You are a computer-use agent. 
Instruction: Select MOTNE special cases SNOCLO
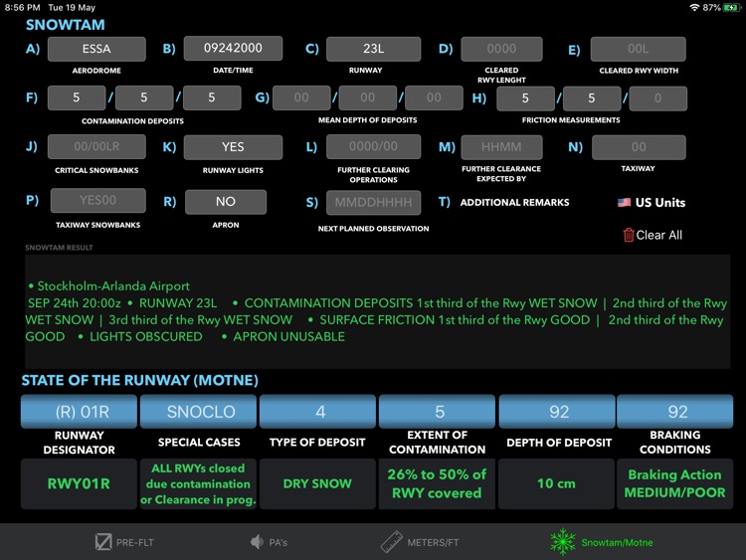point(198,412)
